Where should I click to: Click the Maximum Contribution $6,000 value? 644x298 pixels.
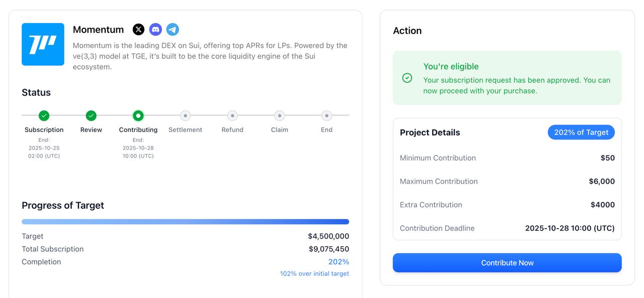pyautogui.click(x=602, y=181)
